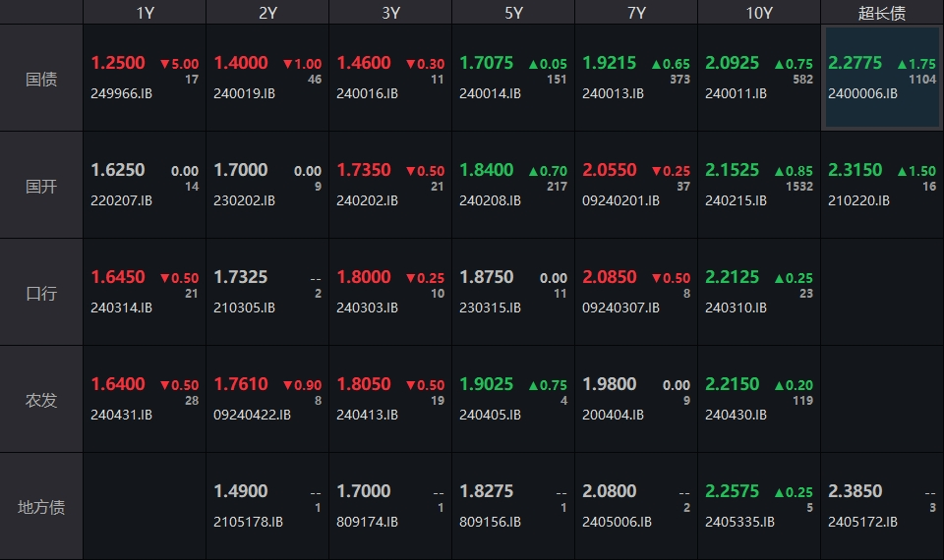The height and width of the screenshot is (560, 944).
Task: Click the 10Y column header
Action: coord(759,12)
